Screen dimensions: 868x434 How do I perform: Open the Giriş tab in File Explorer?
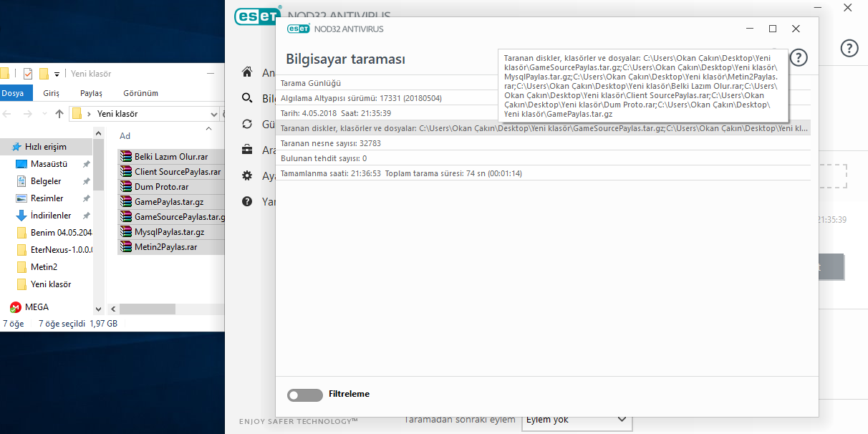pos(52,93)
